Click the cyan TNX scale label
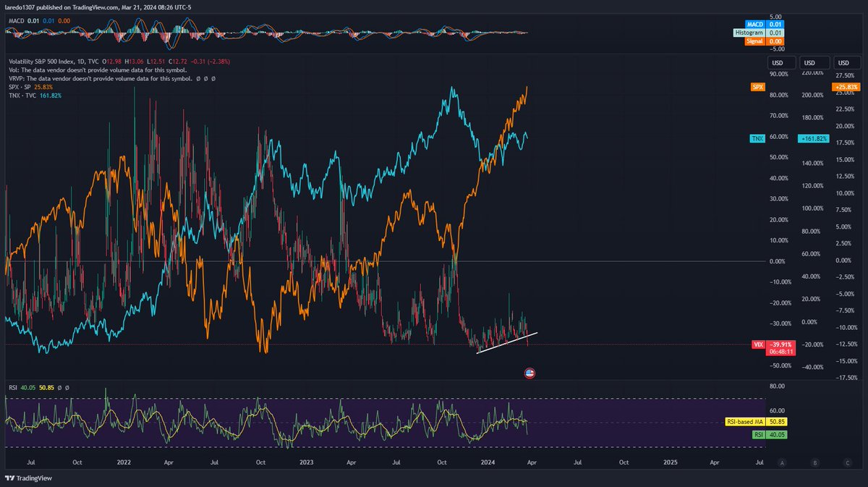The height and width of the screenshot is (487, 868). [x=758, y=137]
